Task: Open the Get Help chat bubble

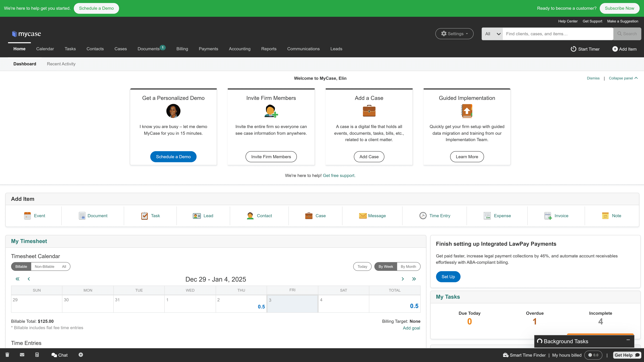Action: pyautogui.click(x=627, y=355)
